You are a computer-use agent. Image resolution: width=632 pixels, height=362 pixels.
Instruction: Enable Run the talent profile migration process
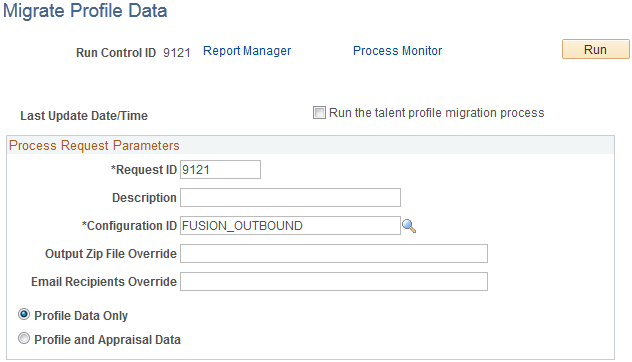(x=319, y=112)
